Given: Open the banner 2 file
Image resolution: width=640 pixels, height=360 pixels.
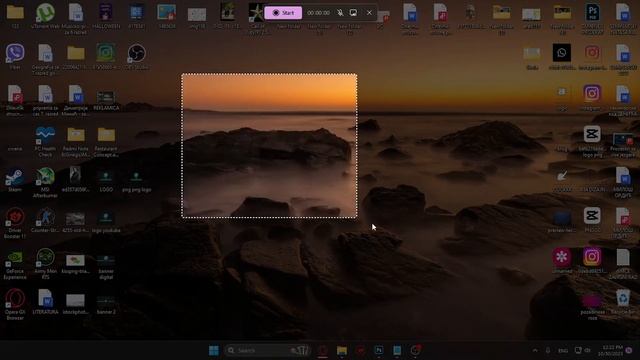Looking at the screenshot, I should [x=106, y=304].
